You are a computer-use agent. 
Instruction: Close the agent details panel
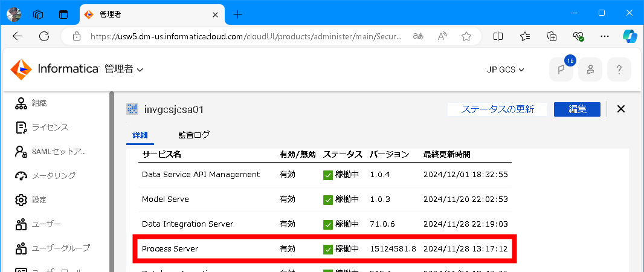(621, 109)
